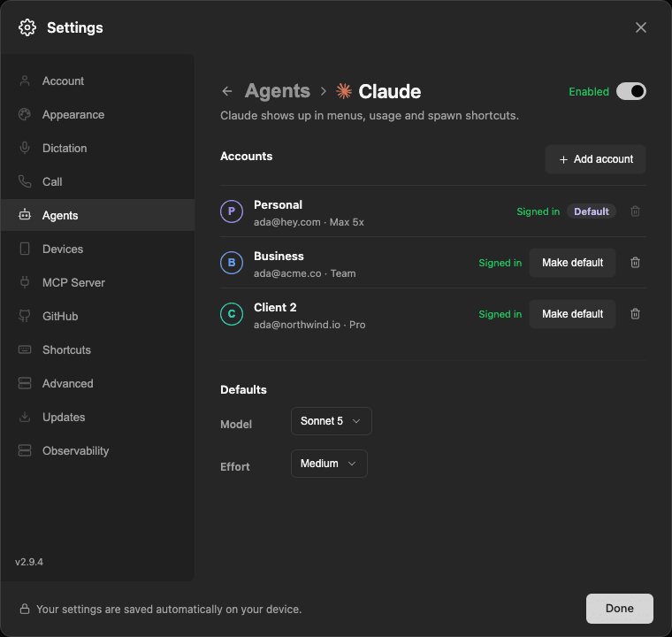Click the Business avatar circle B
The height and width of the screenshot is (637, 672).
(x=232, y=262)
